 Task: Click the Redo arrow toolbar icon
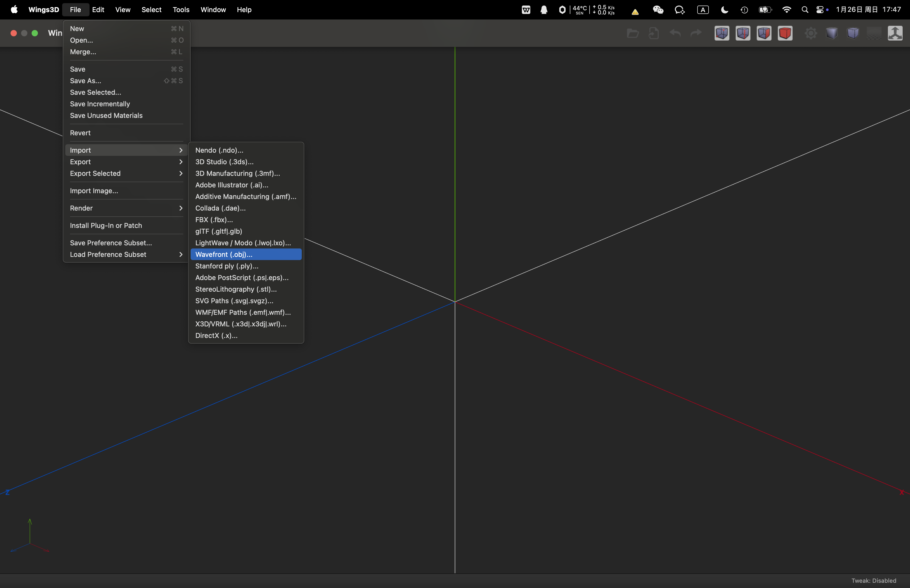coord(696,33)
